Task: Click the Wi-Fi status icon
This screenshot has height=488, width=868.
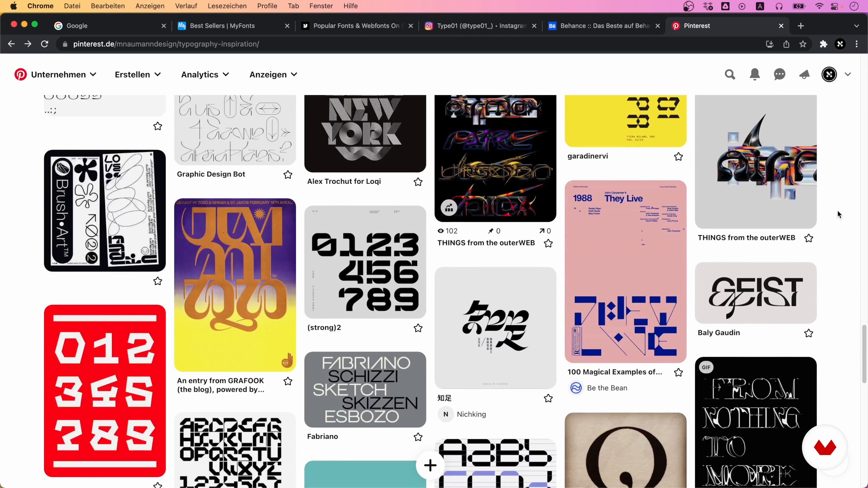Action: coord(819,6)
